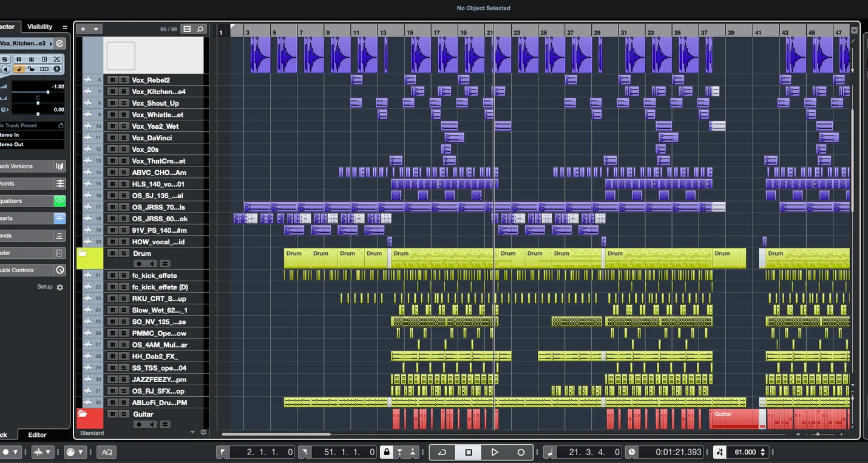Expand the Fader inspector section
The height and width of the screenshot is (463, 868).
pos(33,253)
